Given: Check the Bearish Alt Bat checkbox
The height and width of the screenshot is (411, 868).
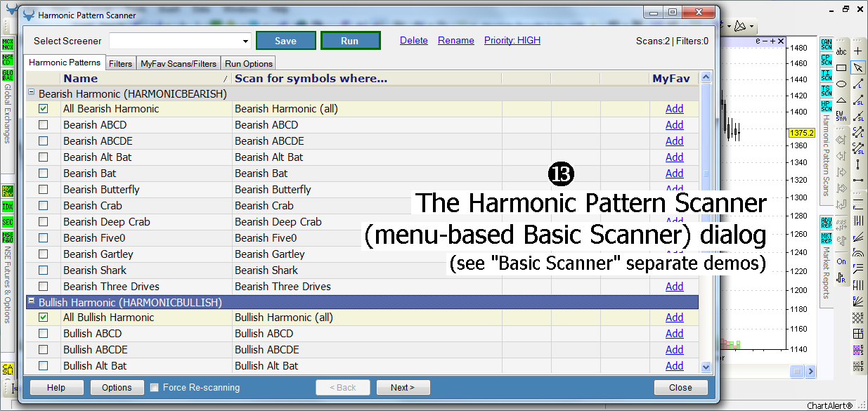Looking at the screenshot, I should tap(44, 157).
